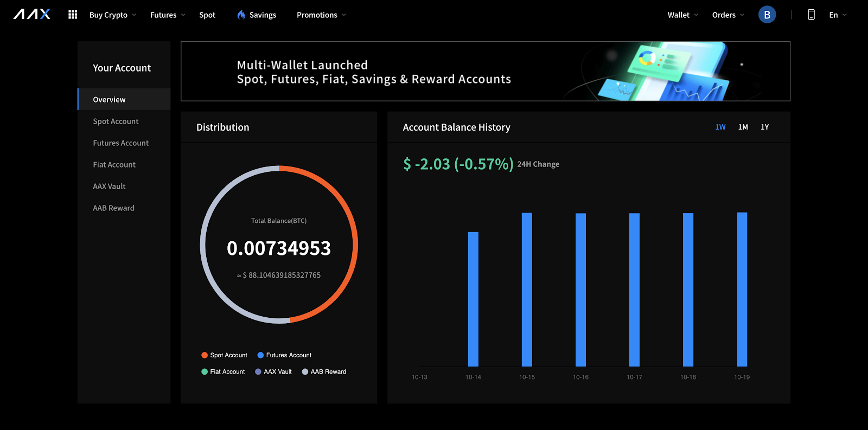Click the Your Account sidebar title
Viewport: 868px width, 430px height.
pos(122,68)
